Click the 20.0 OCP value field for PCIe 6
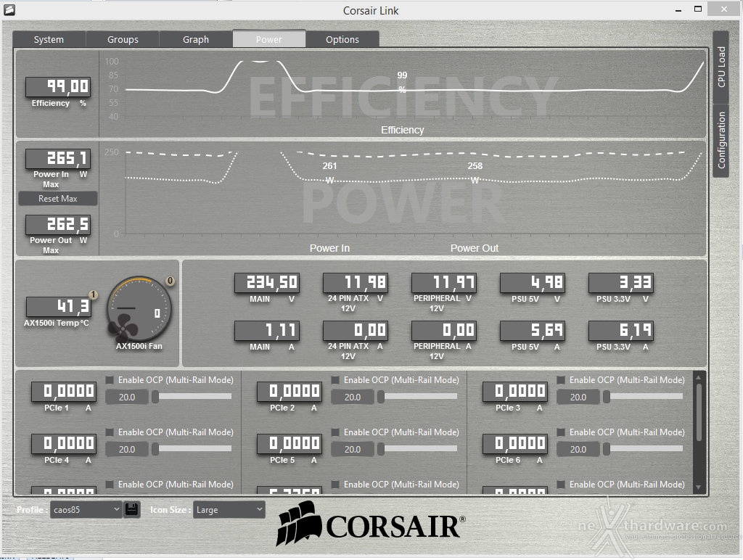743x560 pixels. point(578,449)
